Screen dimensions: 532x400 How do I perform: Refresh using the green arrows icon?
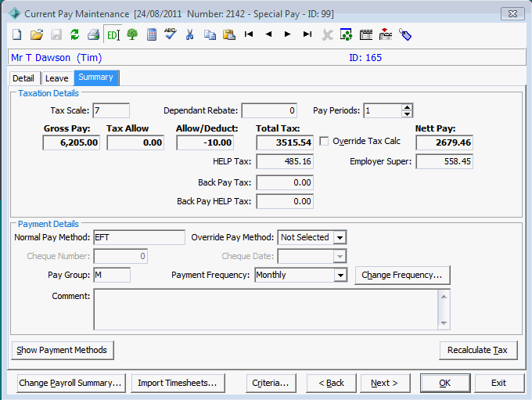point(74,34)
